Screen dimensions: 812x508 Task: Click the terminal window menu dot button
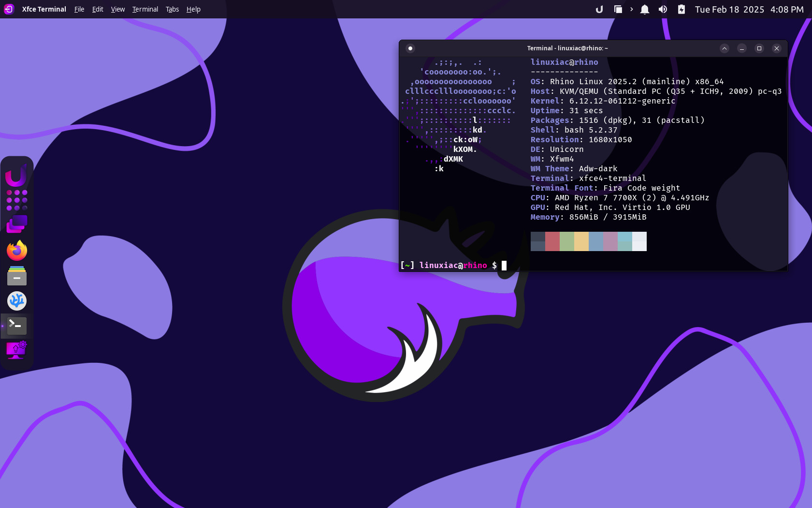[410, 48]
